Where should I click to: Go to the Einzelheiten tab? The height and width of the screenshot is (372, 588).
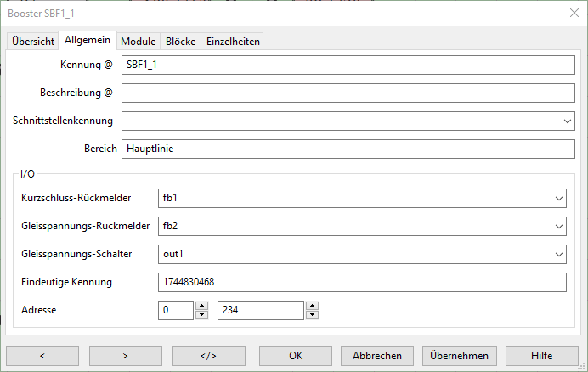(x=233, y=42)
